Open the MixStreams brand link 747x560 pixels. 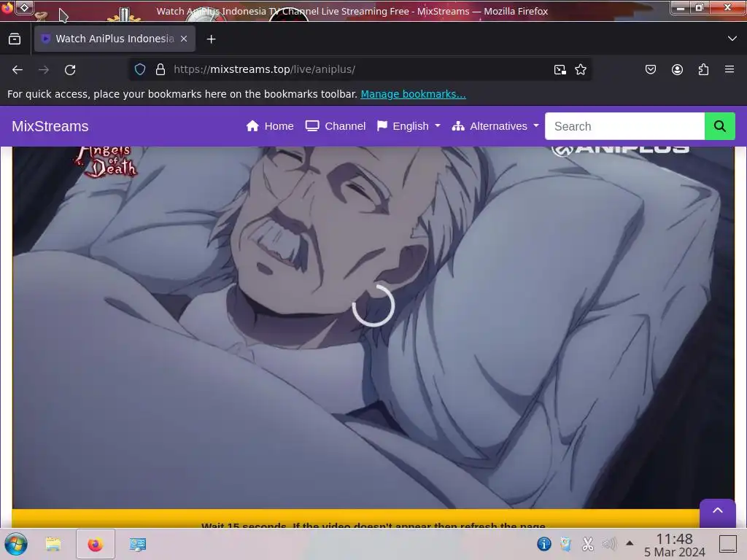pos(50,126)
